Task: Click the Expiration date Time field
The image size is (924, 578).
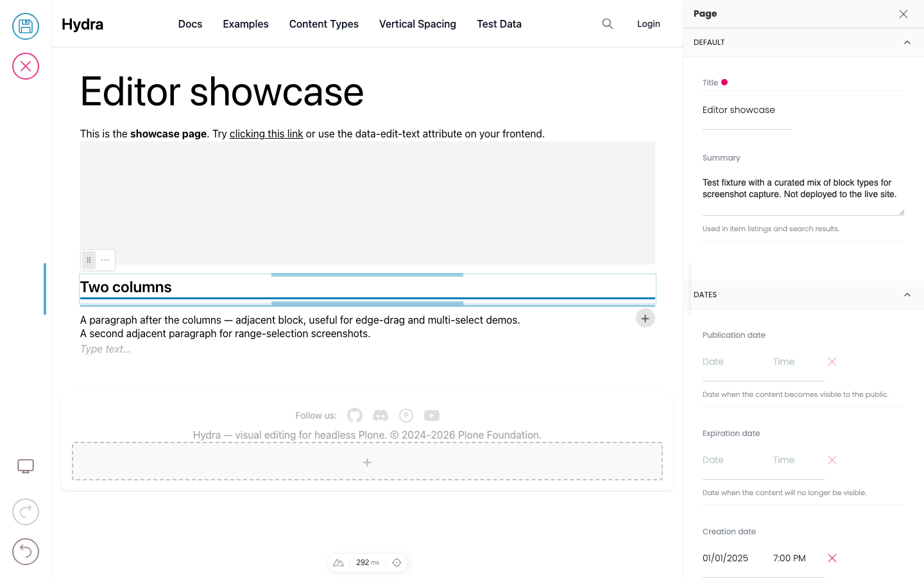Action: (796, 460)
